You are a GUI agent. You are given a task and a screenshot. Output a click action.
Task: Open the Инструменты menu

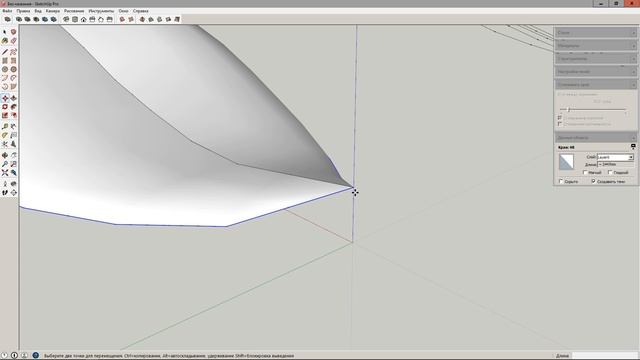(x=101, y=11)
